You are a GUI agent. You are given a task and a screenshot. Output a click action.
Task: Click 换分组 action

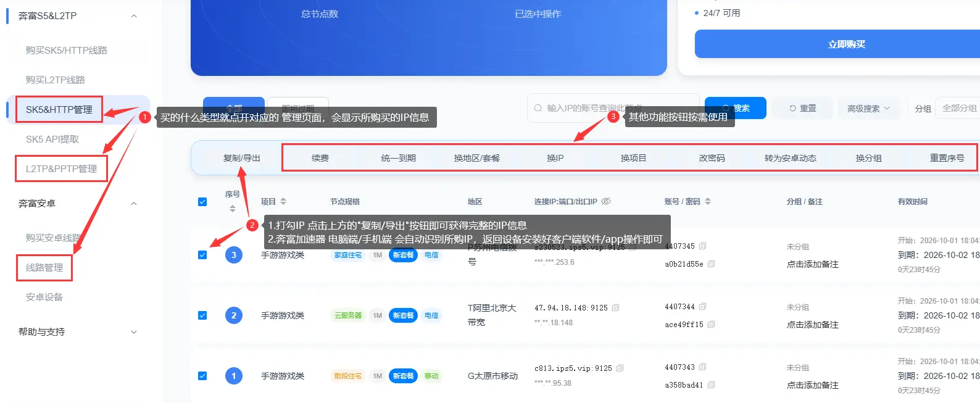[x=869, y=158]
